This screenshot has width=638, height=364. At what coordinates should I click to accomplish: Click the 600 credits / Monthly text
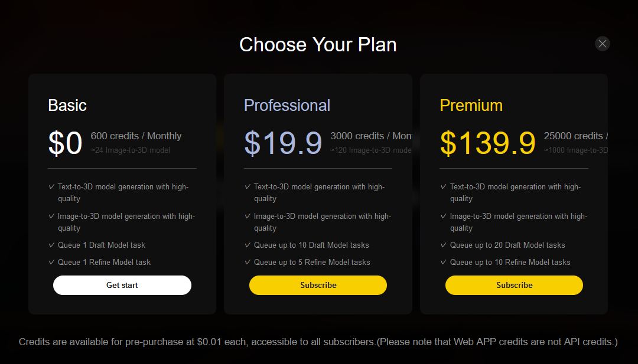136,136
